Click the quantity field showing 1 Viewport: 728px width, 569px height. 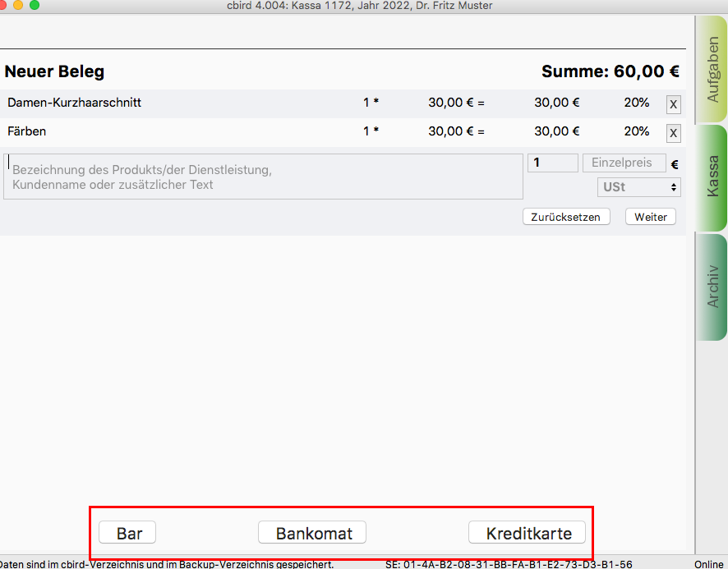[x=552, y=163]
